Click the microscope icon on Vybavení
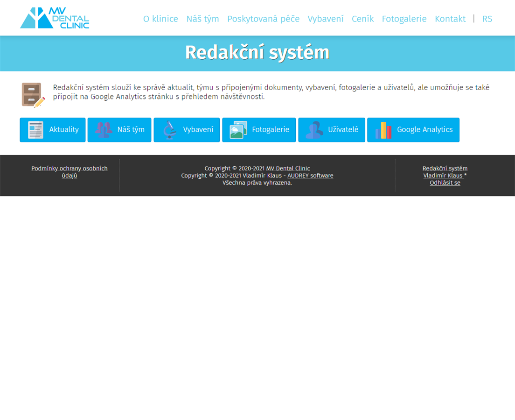 coord(170,130)
